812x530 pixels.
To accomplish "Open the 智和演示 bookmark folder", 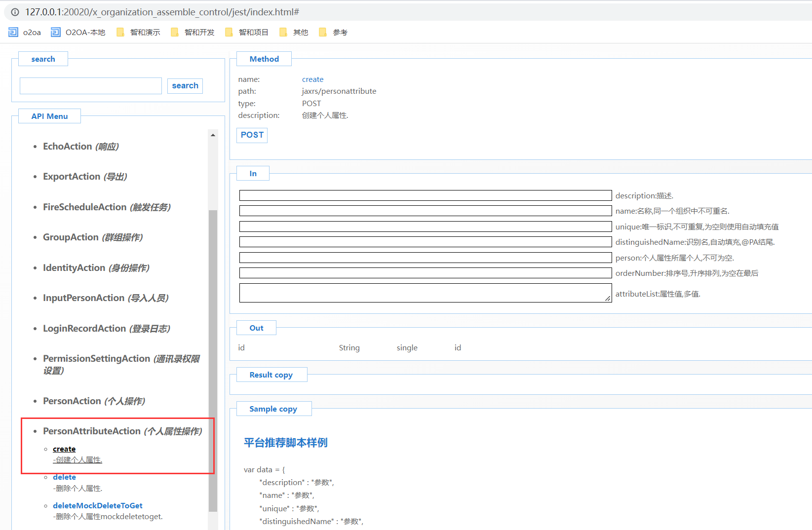I will 139,33.
